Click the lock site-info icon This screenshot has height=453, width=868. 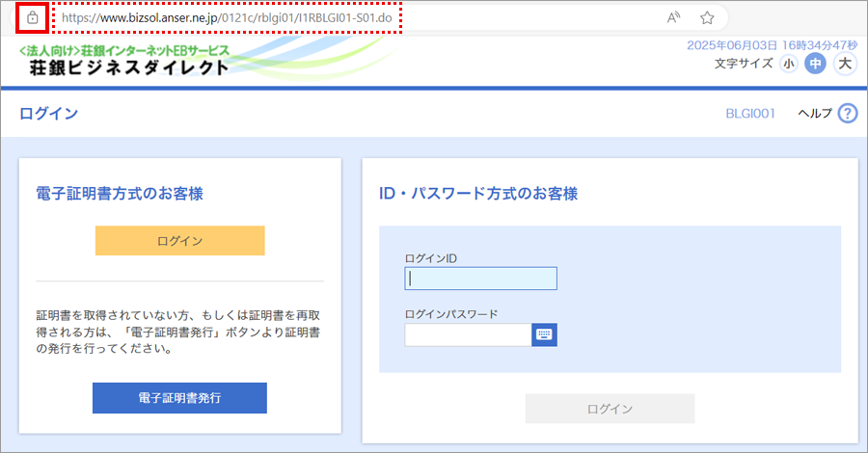32,17
